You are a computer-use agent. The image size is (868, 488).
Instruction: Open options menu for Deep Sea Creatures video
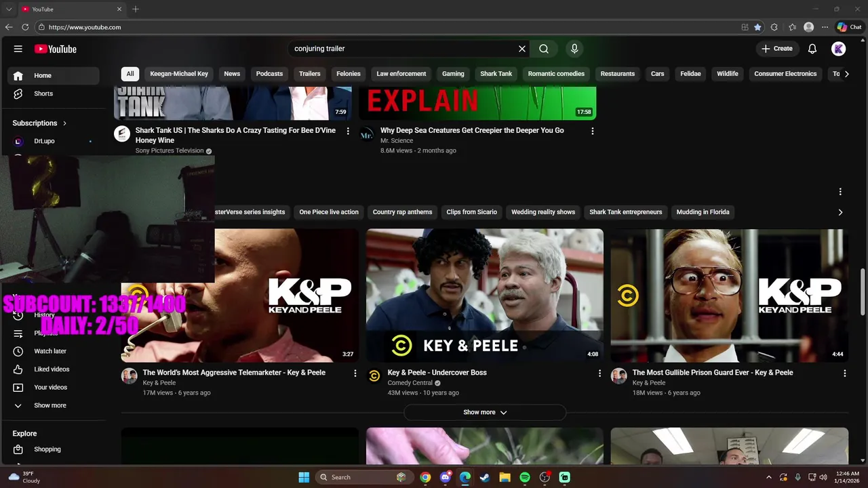click(593, 131)
